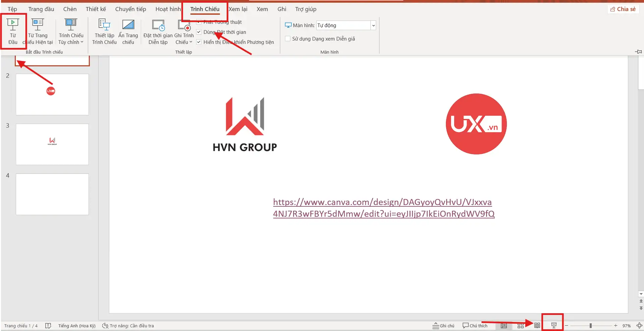
Task: Switch to Slide Sorter view icon
Action: click(521, 325)
